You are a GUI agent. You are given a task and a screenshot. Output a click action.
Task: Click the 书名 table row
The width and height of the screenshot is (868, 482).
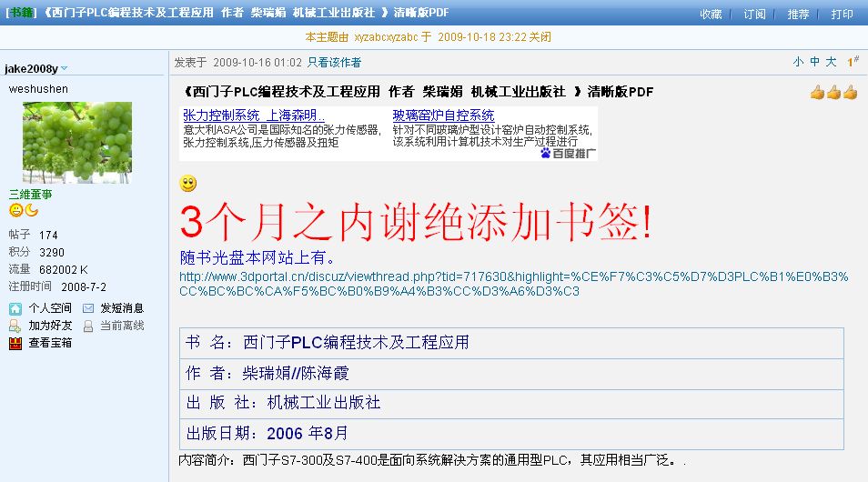pos(511,343)
